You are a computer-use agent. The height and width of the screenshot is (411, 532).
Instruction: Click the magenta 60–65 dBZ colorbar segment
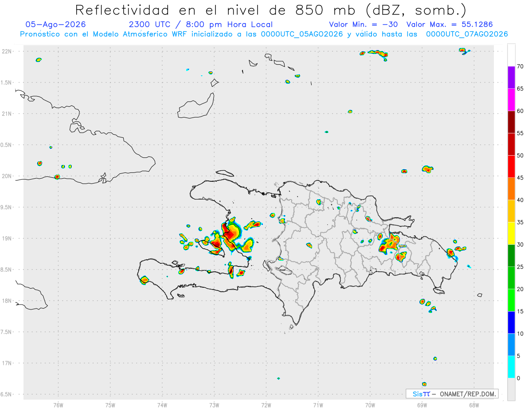tap(511, 100)
